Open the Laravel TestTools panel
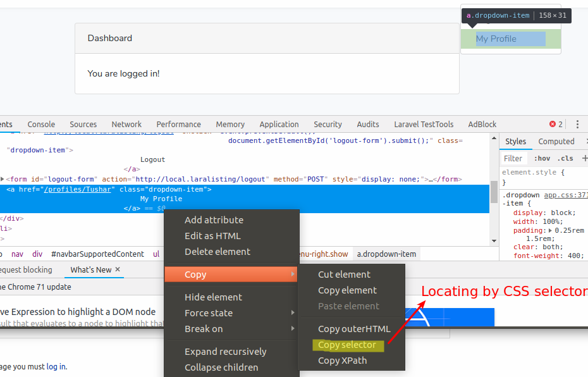The image size is (588, 377). (424, 124)
